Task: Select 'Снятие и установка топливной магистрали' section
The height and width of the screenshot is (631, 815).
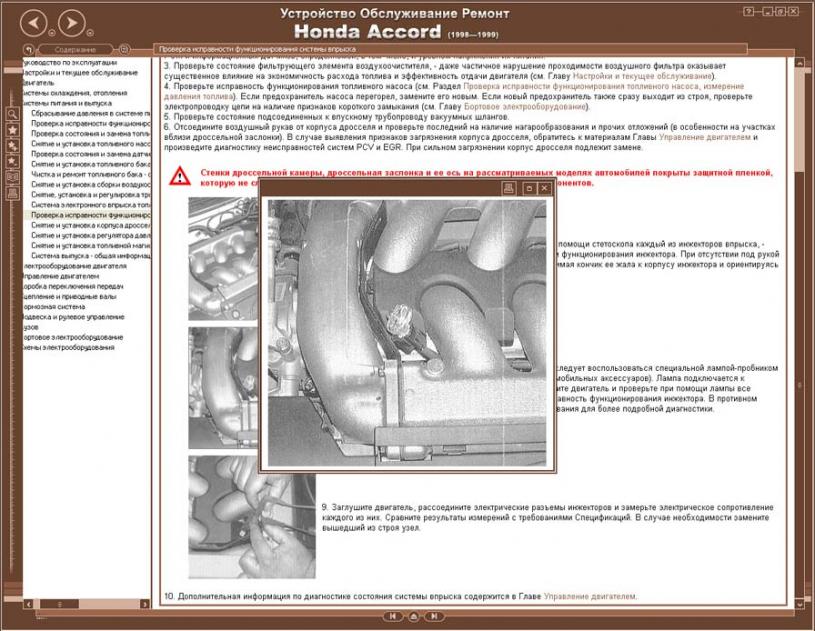Action: click(x=90, y=246)
